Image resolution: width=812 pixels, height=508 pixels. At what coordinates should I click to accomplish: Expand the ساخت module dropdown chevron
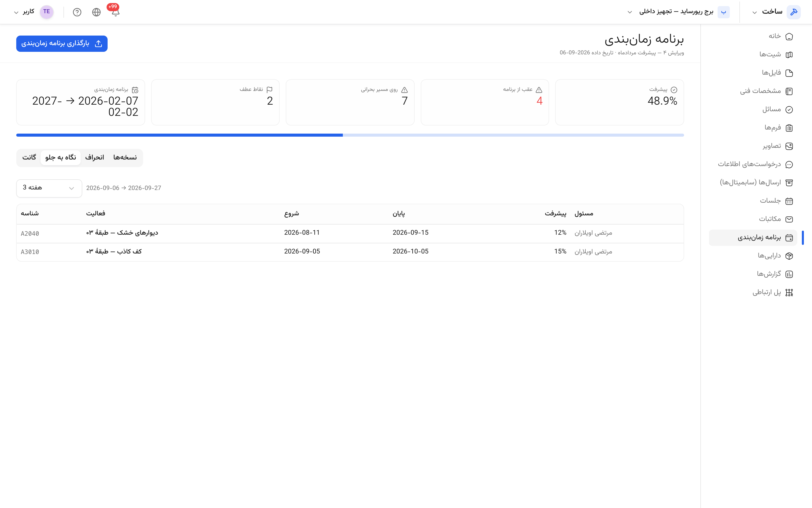click(755, 12)
